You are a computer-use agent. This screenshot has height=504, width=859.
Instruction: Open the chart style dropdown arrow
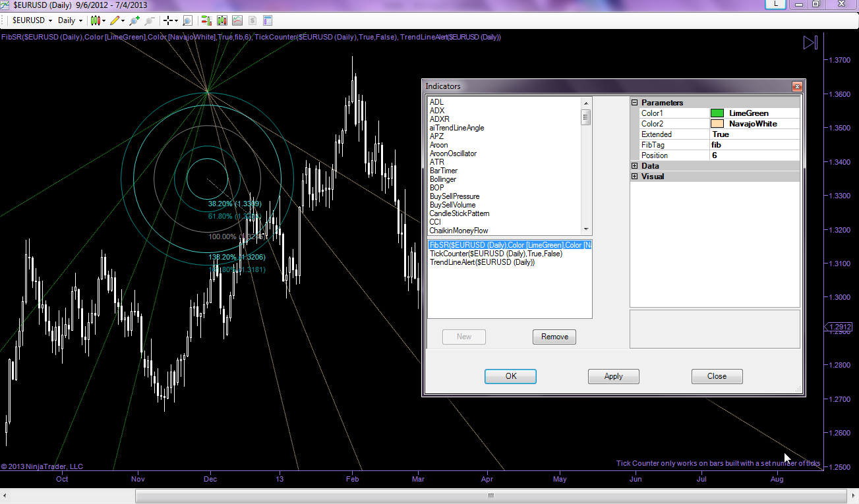[104, 20]
